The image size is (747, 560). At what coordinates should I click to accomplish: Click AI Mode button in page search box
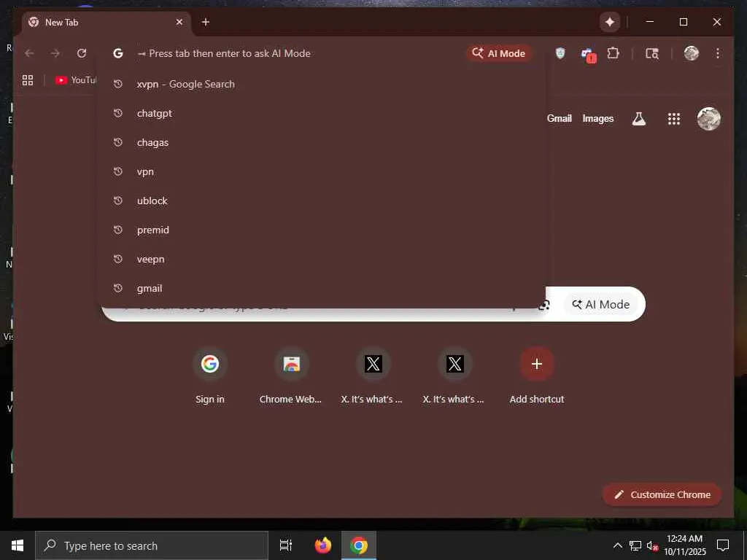601,304
